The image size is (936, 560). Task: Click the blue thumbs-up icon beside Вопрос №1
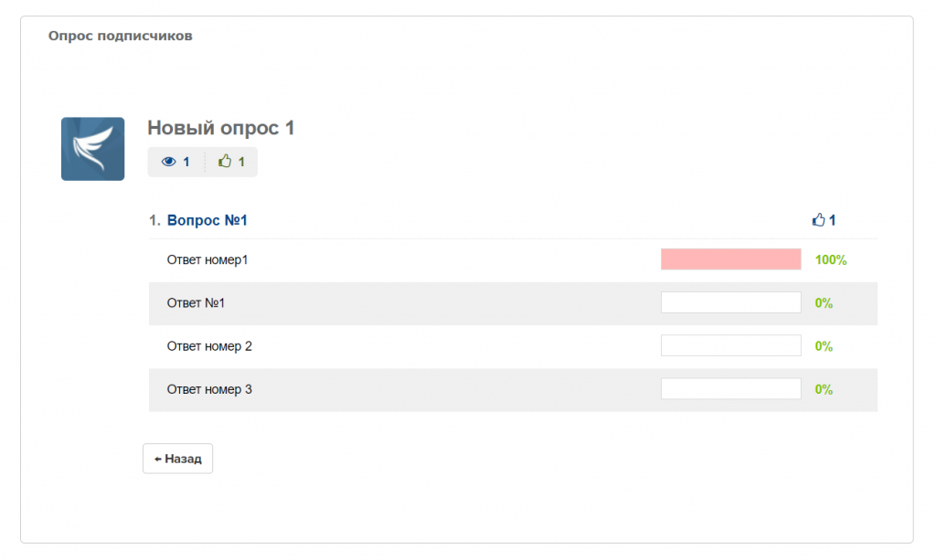[818, 220]
